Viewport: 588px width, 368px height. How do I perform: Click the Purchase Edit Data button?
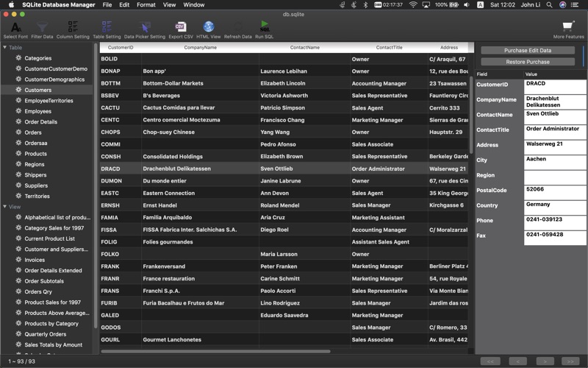pos(528,50)
